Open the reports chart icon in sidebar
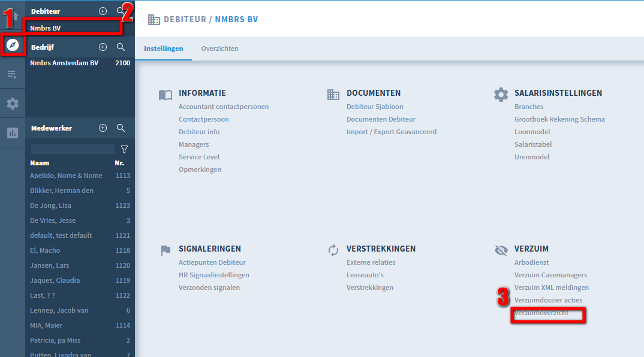 pyautogui.click(x=13, y=133)
